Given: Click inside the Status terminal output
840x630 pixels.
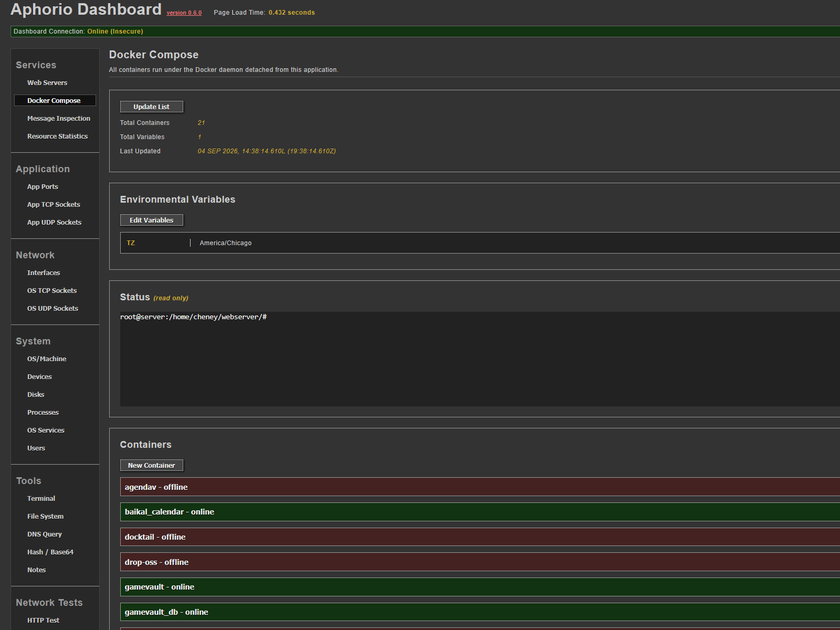Looking at the screenshot, I should 480,359.
